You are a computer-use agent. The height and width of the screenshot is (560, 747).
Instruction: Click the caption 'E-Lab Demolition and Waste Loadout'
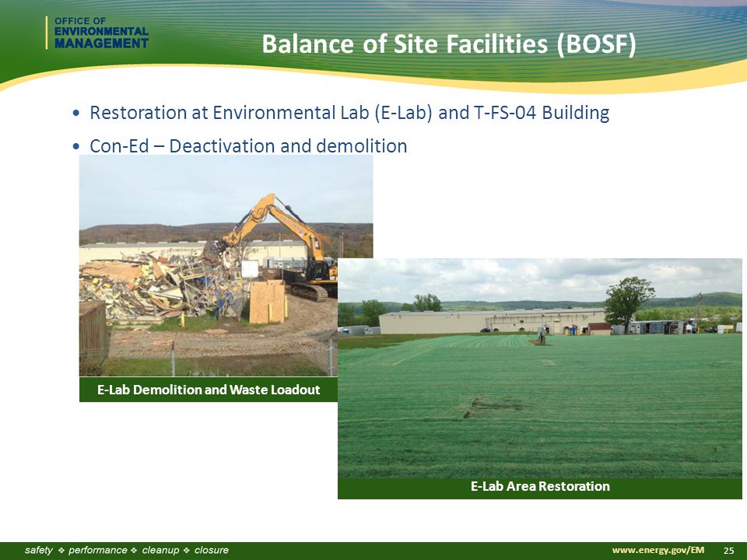tap(209, 390)
